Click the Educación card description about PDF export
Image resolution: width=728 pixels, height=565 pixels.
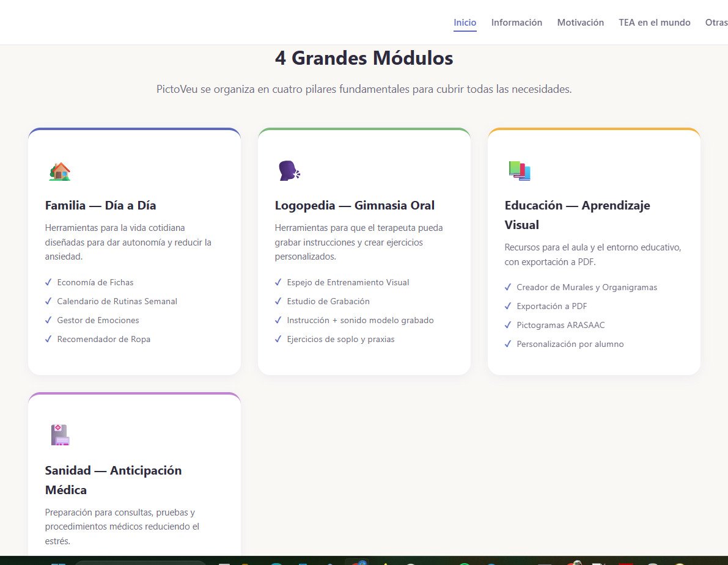coord(593,255)
